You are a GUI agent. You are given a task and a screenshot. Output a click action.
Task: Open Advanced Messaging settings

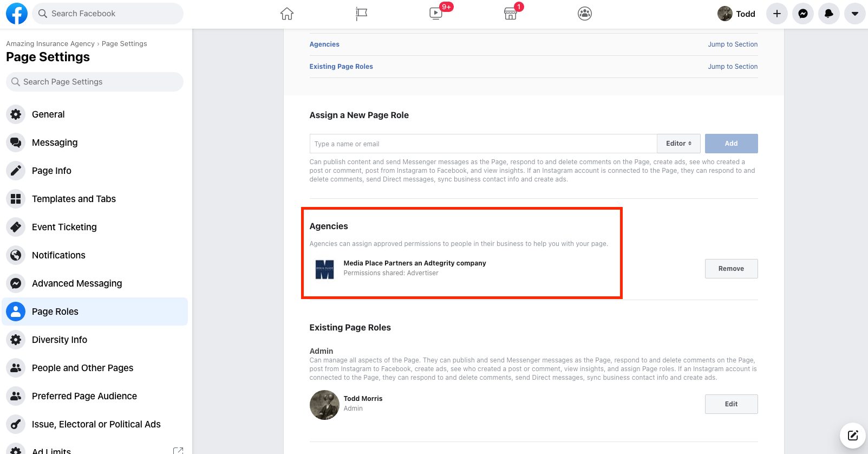[x=95, y=283]
